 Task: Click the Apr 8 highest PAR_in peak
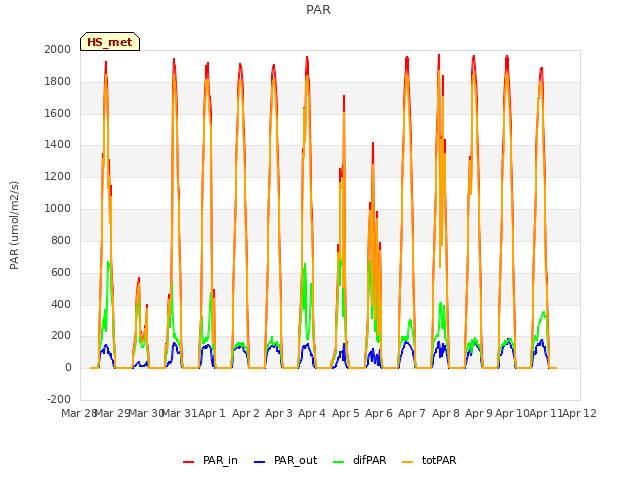[439, 56]
